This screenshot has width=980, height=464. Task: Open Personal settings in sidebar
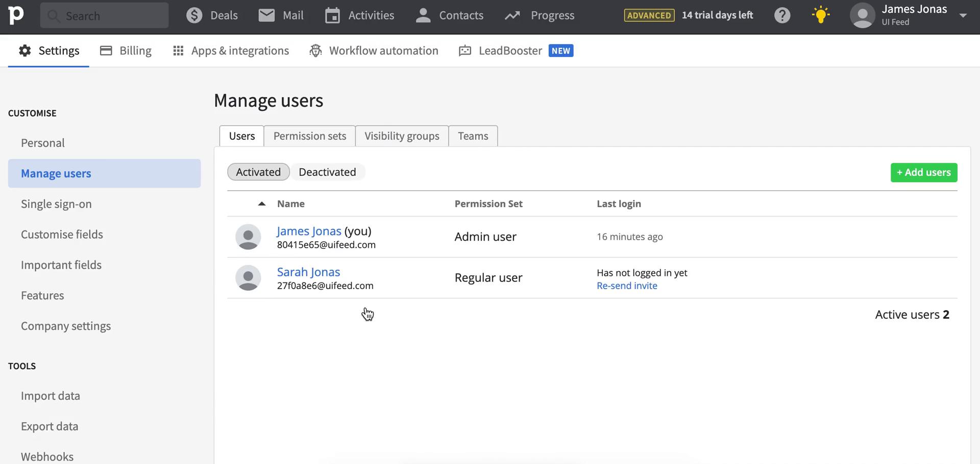pyautogui.click(x=43, y=143)
